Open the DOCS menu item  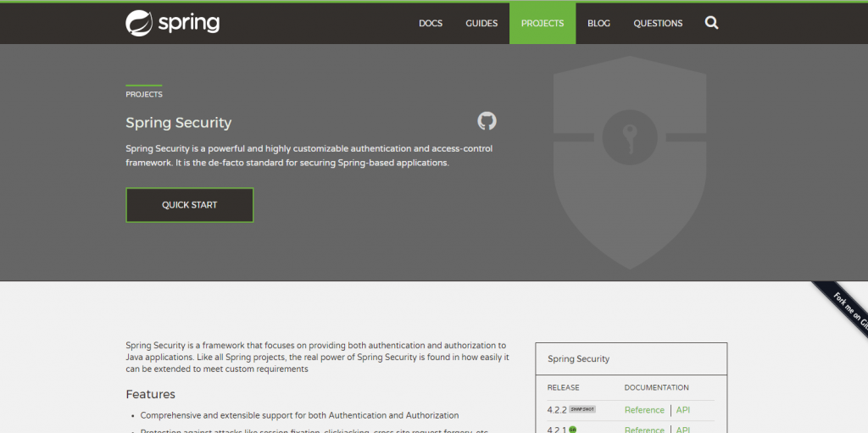tap(431, 24)
